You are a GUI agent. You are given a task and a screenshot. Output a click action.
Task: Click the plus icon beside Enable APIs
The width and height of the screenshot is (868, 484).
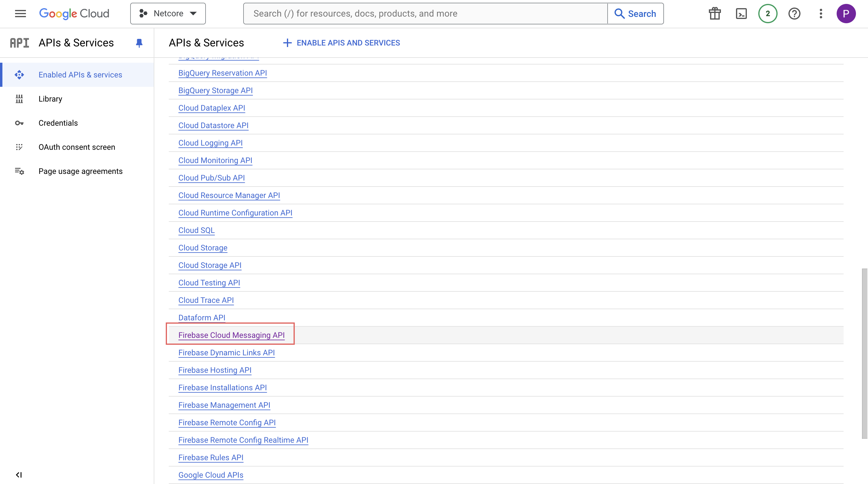pyautogui.click(x=287, y=43)
